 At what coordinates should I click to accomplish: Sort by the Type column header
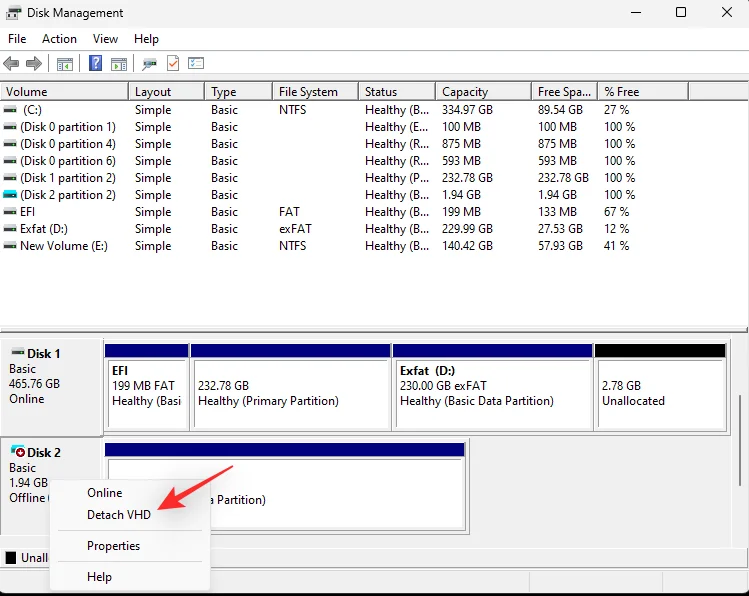click(x=239, y=92)
